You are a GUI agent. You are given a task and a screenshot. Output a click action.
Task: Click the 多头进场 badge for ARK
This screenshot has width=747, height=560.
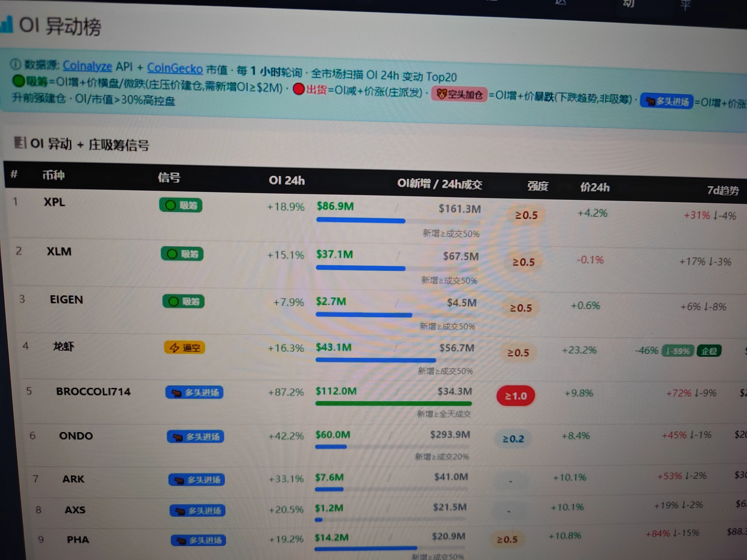(197, 480)
